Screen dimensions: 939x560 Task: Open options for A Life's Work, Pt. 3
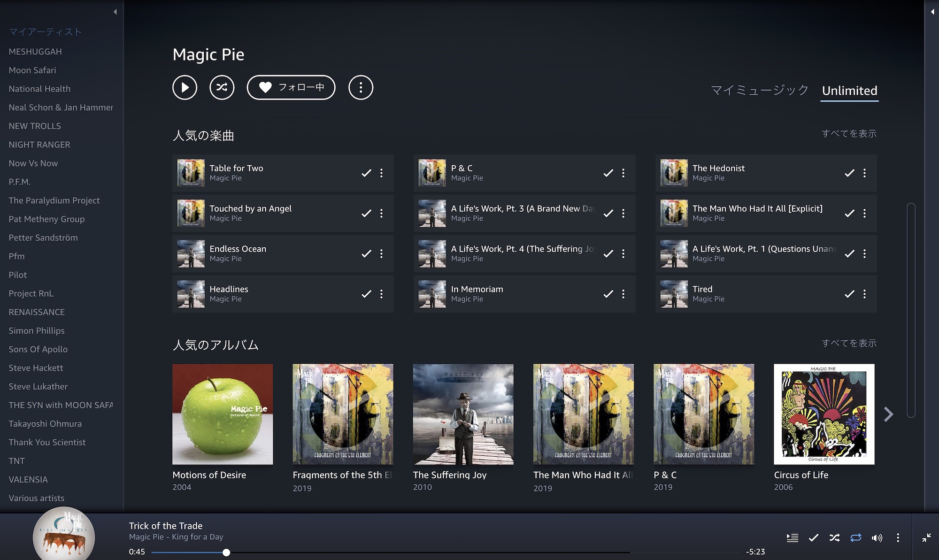point(623,214)
